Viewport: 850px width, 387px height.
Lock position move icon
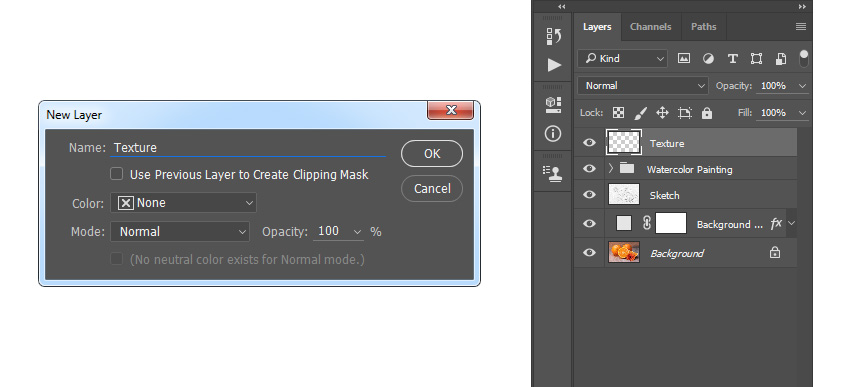[662, 113]
